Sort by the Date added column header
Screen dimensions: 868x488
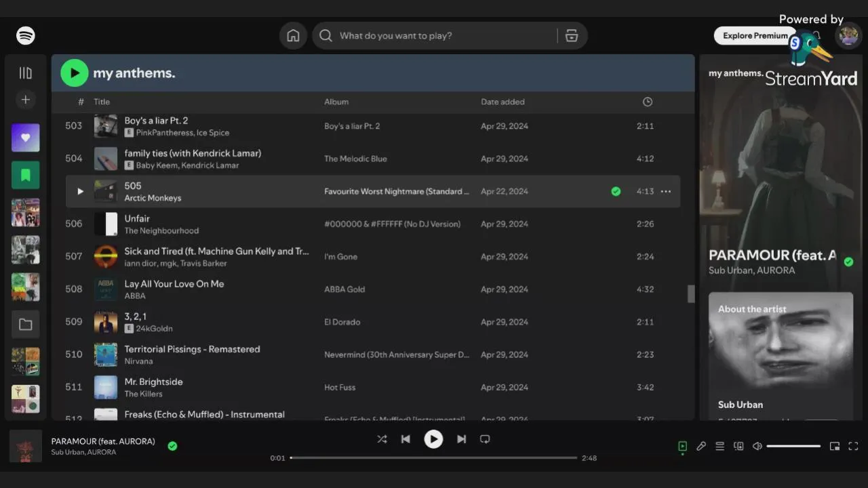502,102
